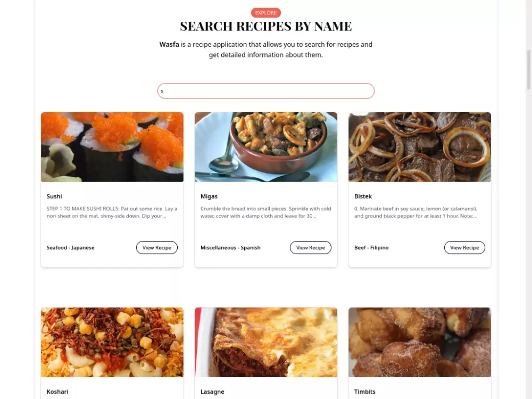The height and width of the screenshot is (399, 532).
Task: Select the Lasagne card title
Action: [x=212, y=392]
